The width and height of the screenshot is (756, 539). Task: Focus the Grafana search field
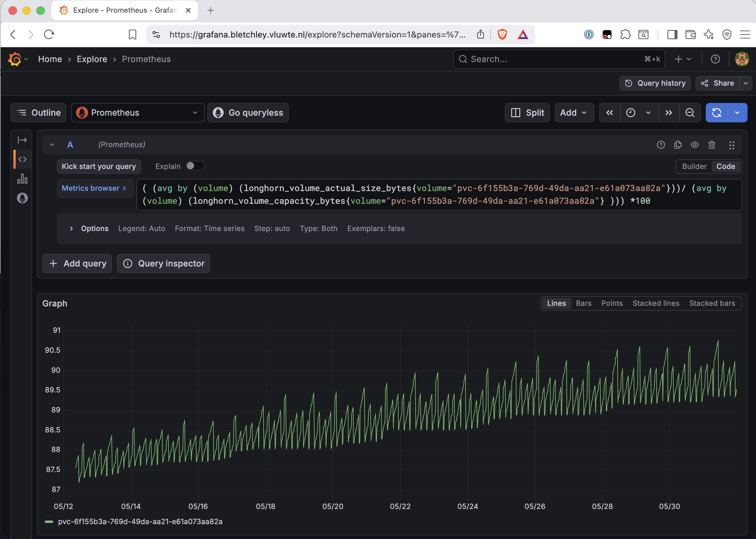pos(559,59)
